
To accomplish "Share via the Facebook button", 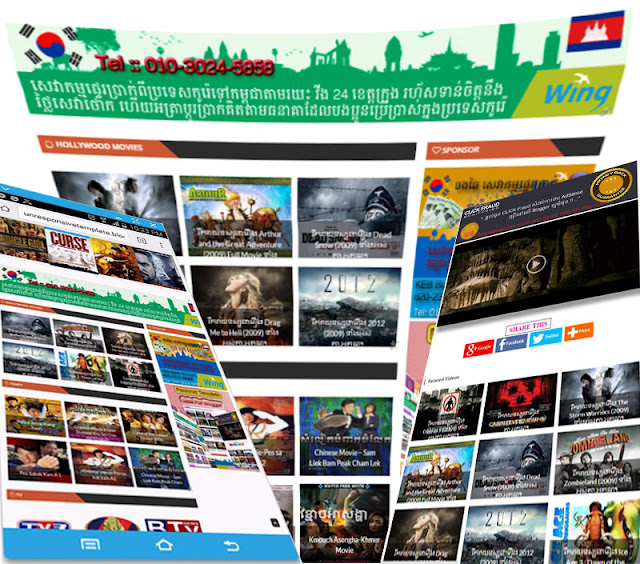I will (511, 342).
